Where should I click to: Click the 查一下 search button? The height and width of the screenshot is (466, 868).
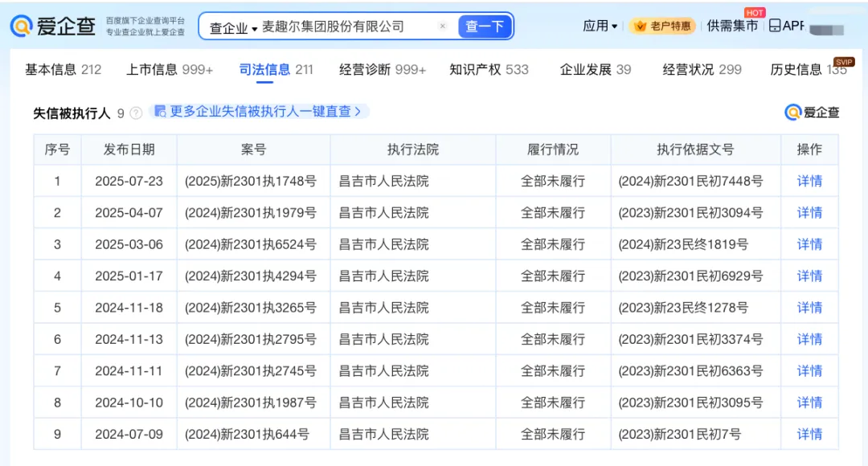[x=484, y=26]
